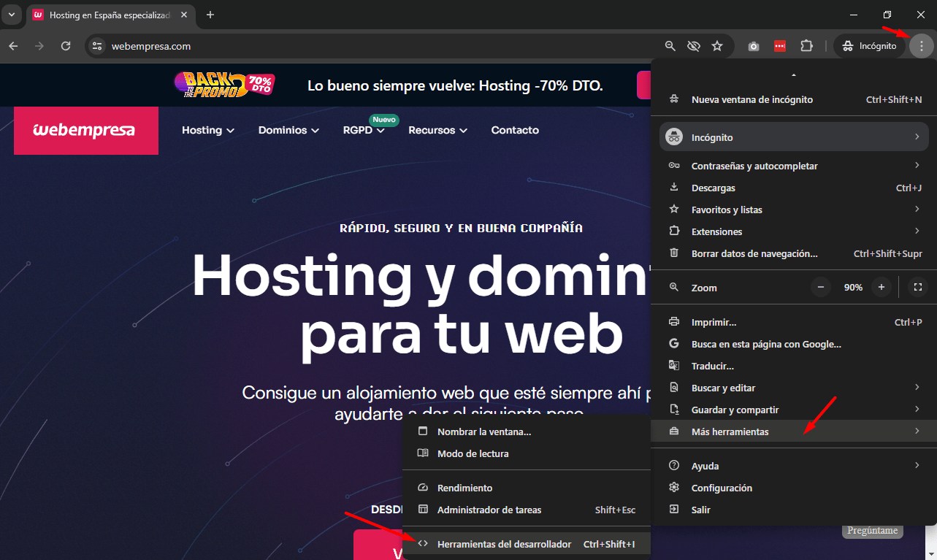Increase zoom with the plus button

[x=881, y=287]
